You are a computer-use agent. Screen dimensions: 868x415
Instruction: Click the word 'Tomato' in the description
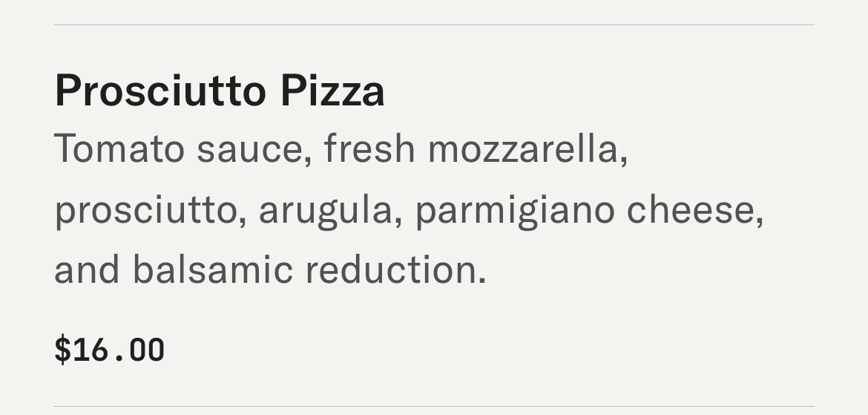pos(119,148)
